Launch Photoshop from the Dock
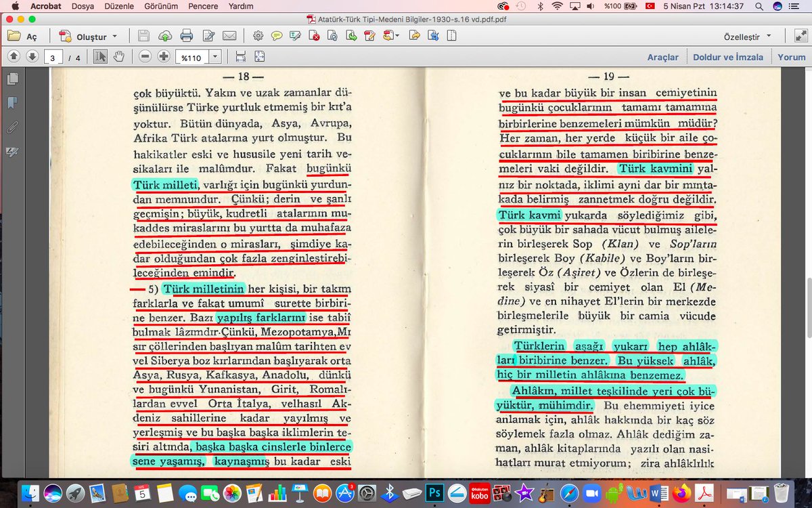 pos(434,493)
